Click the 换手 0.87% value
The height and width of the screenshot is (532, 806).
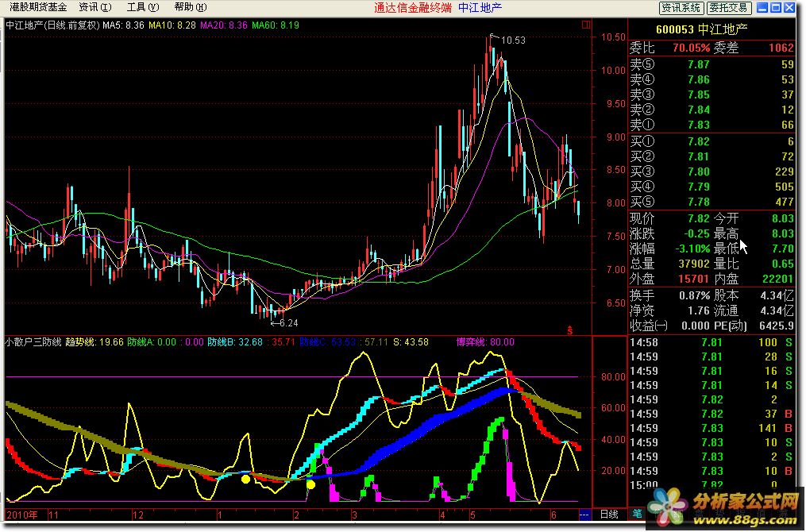[x=695, y=296]
